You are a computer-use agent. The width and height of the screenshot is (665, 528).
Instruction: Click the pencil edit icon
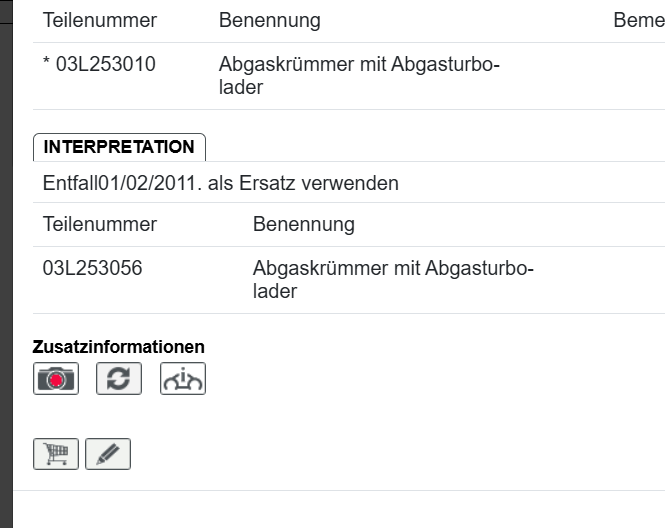[108, 453]
